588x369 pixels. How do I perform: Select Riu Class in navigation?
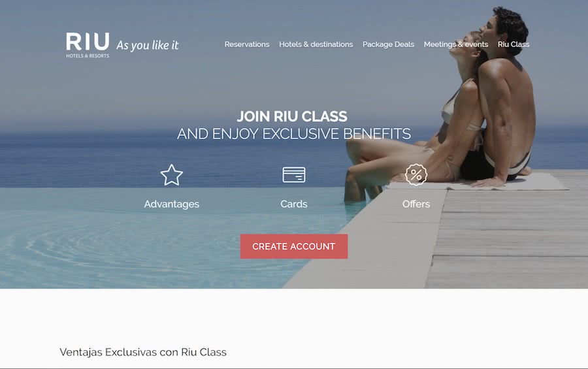514,44
